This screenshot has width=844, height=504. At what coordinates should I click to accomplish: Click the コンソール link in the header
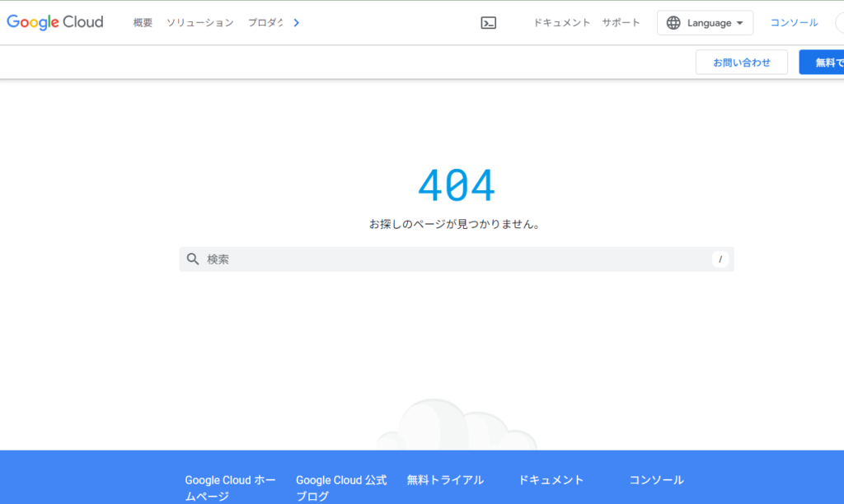pos(794,23)
